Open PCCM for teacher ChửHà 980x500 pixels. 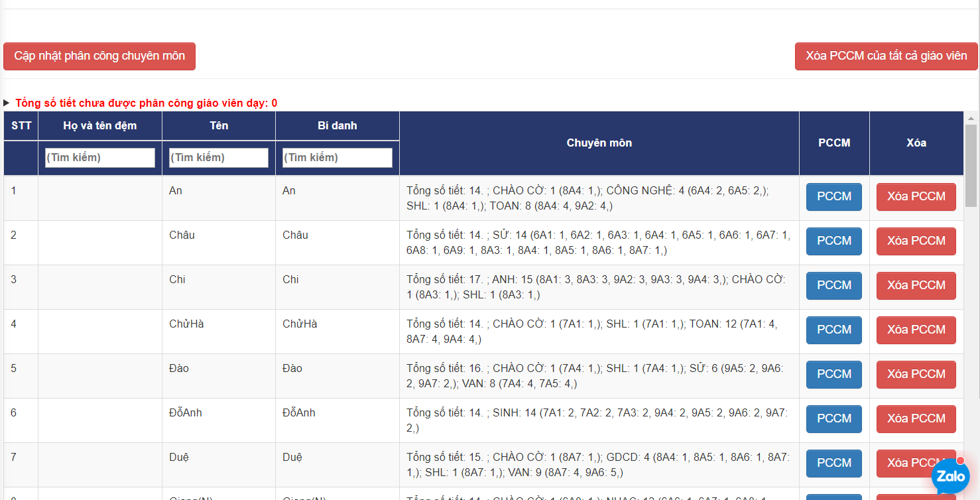pos(833,330)
